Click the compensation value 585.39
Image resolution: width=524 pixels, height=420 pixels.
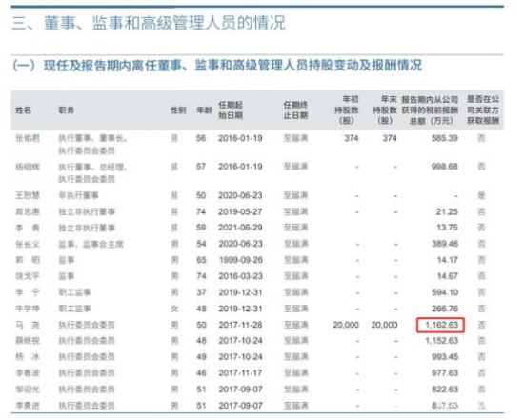445,138
